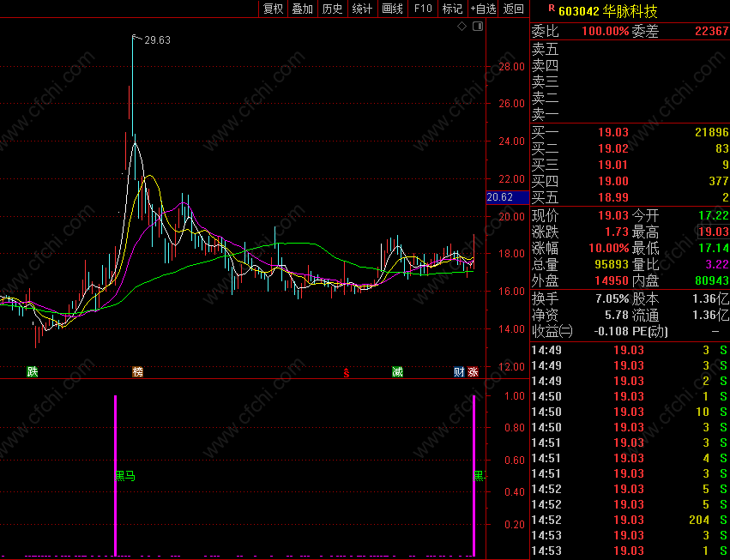Click the blue 20.62 price cursor label
This screenshot has width=730, height=560.
tap(508, 197)
